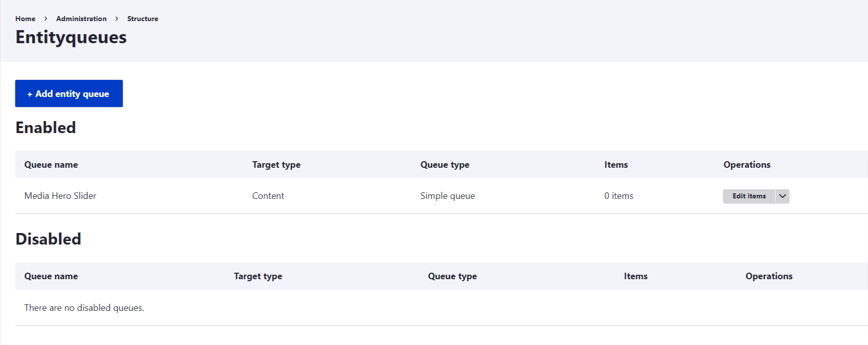Expand the operations dropdown arrow beside Edit items

783,196
